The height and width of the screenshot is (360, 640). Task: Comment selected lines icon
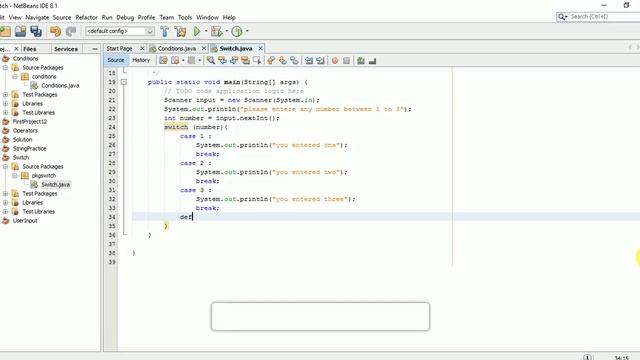tap(361, 61)
